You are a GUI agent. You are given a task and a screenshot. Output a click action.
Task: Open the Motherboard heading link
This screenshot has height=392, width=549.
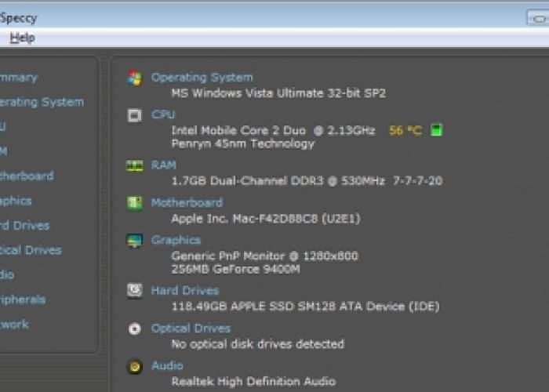click(187, 202)
